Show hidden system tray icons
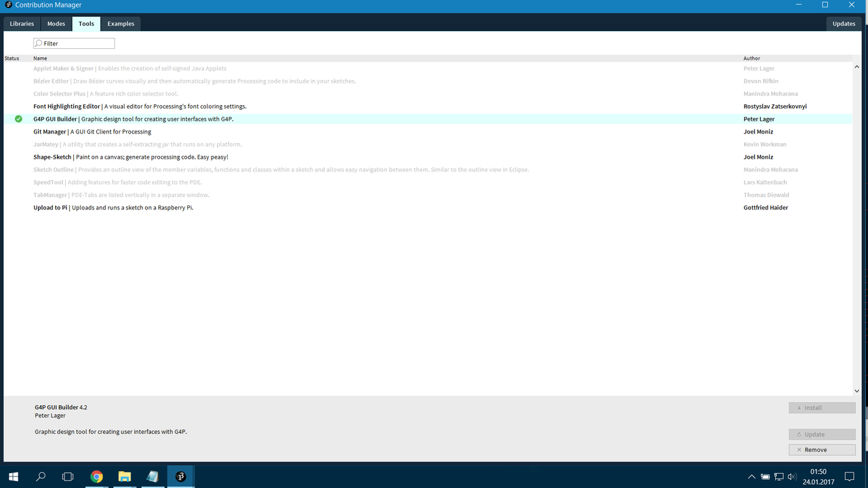The height and width of the screenshot is (488, 868). 751,476
